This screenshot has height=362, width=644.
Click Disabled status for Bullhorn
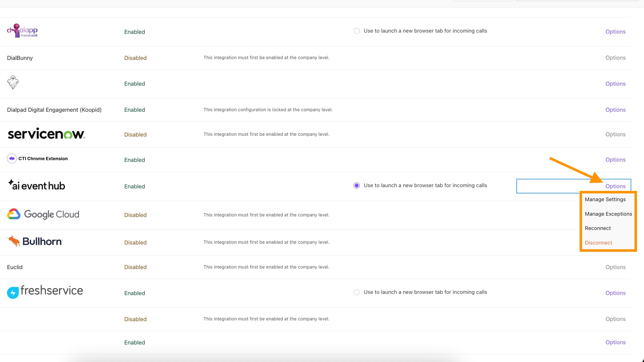coord(135,243)
